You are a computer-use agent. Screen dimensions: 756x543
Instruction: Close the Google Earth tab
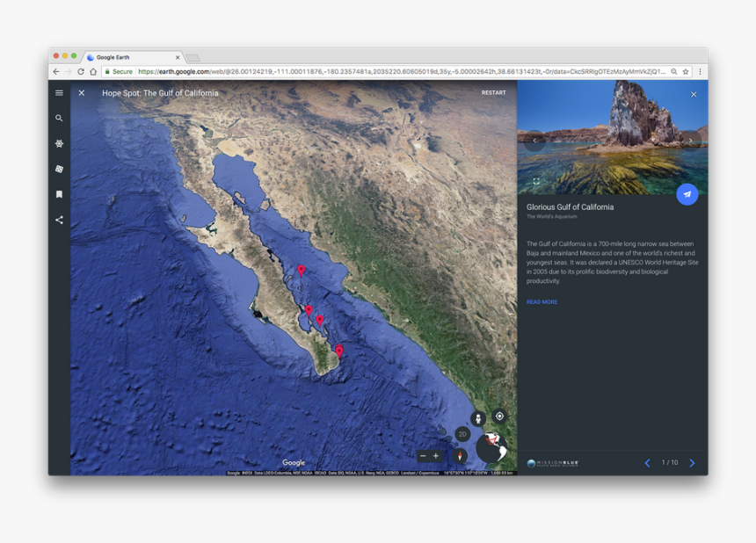click(x=178, y=57)
